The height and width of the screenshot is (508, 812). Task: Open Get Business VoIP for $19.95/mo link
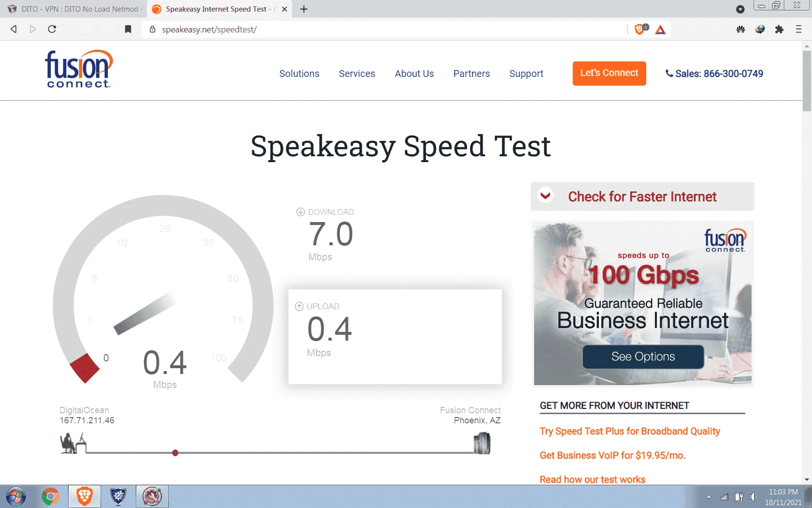[x=612, y=455]
